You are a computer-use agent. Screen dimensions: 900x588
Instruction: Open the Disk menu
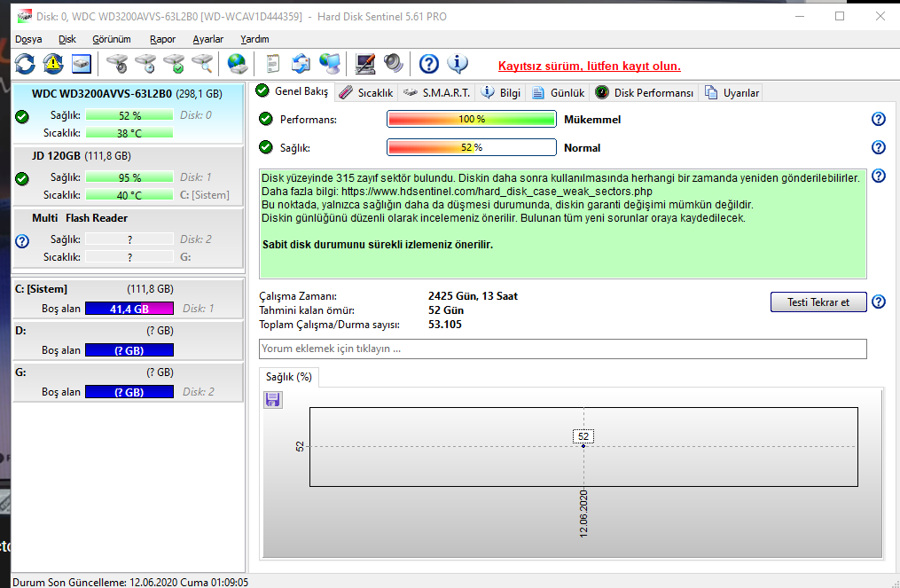click(67, 39)
